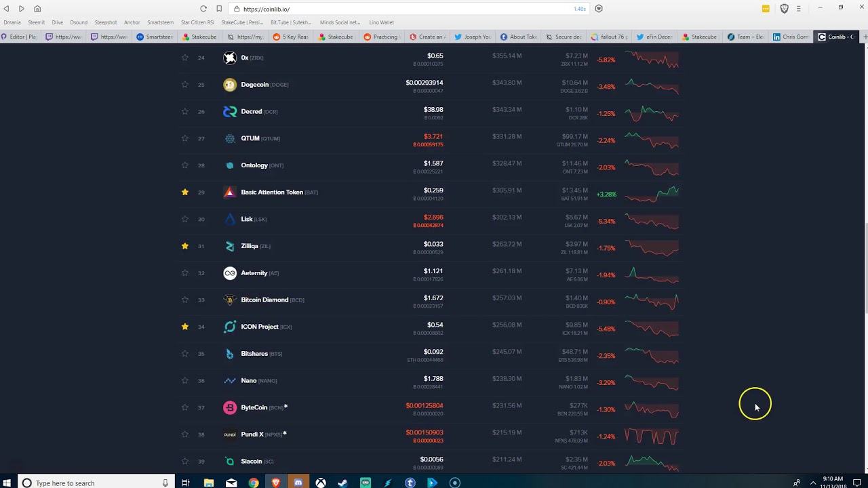Viewport: 868px width, 488px height.
Task: Show hidden system tray icons chevron
Action: 813,483
